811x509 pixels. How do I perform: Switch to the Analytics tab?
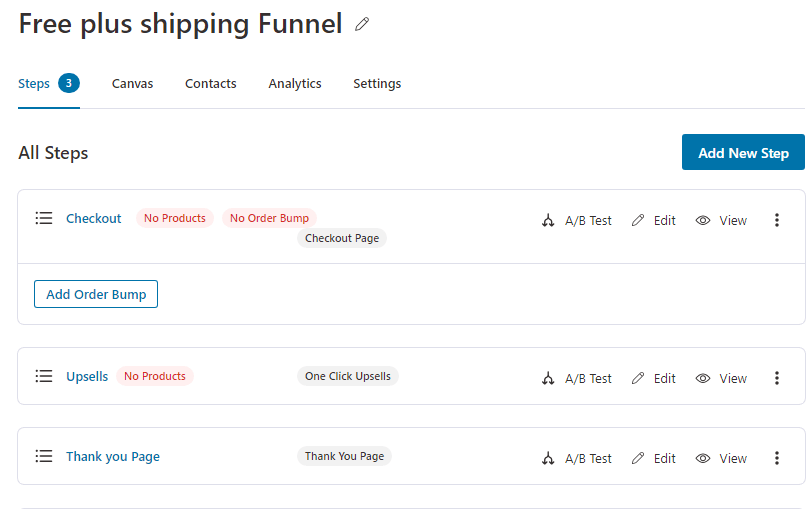pyautogui.click(x=295, y=84)
